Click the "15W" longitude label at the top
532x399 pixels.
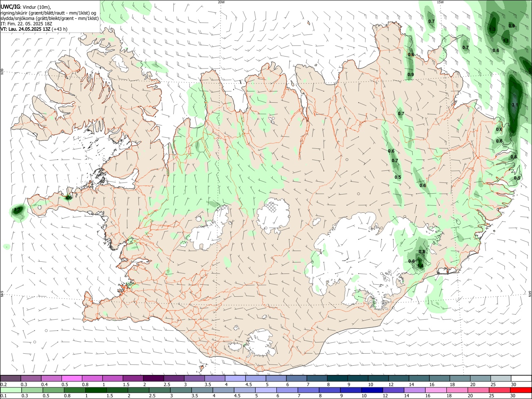[x=440, y=2]
